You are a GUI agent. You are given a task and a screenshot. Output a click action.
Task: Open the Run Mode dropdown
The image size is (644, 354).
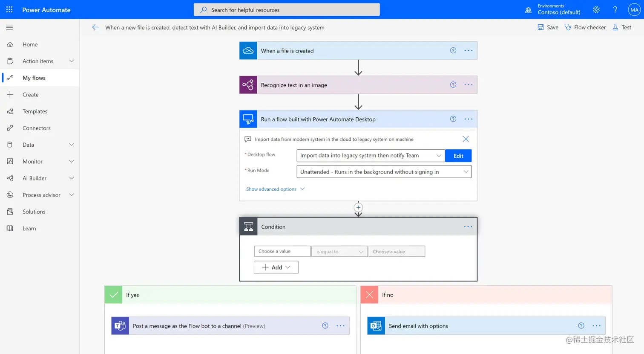tap(384, 171)
